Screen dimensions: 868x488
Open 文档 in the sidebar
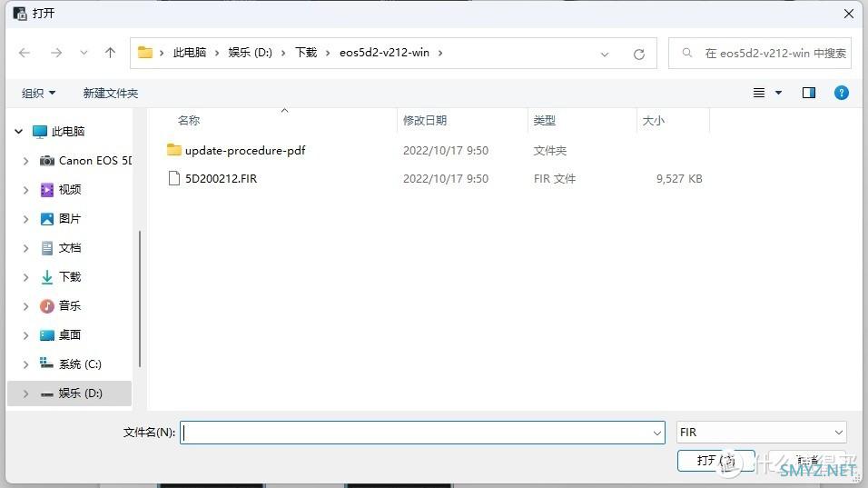(70, 247)
